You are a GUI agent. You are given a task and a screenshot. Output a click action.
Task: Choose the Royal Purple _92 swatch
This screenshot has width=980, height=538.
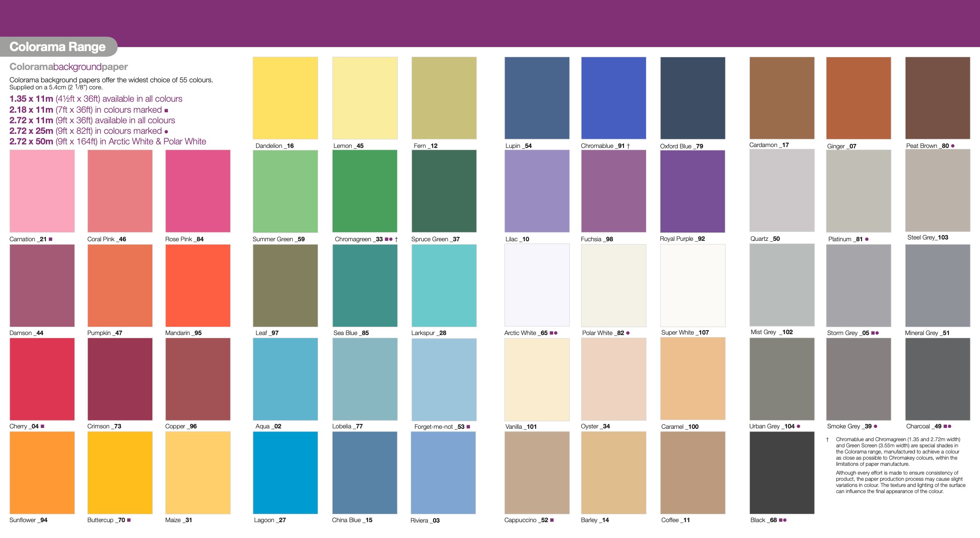coord(692,191)
